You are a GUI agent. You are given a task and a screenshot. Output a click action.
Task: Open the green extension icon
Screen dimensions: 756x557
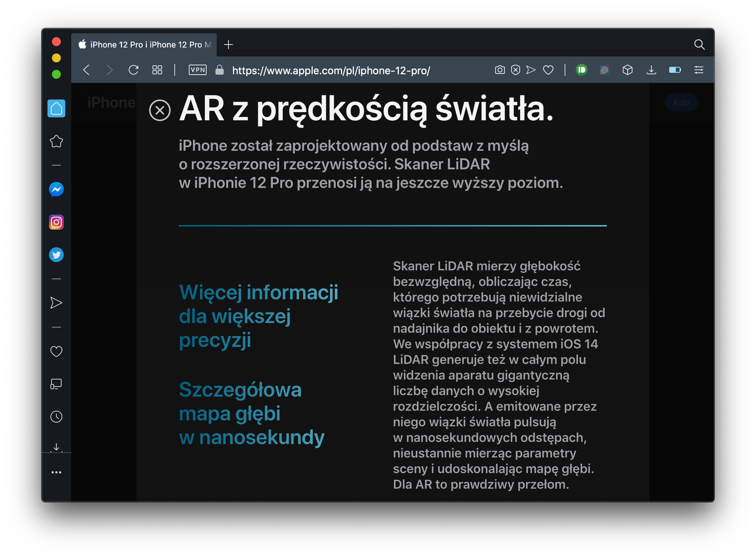coord(581,70)
